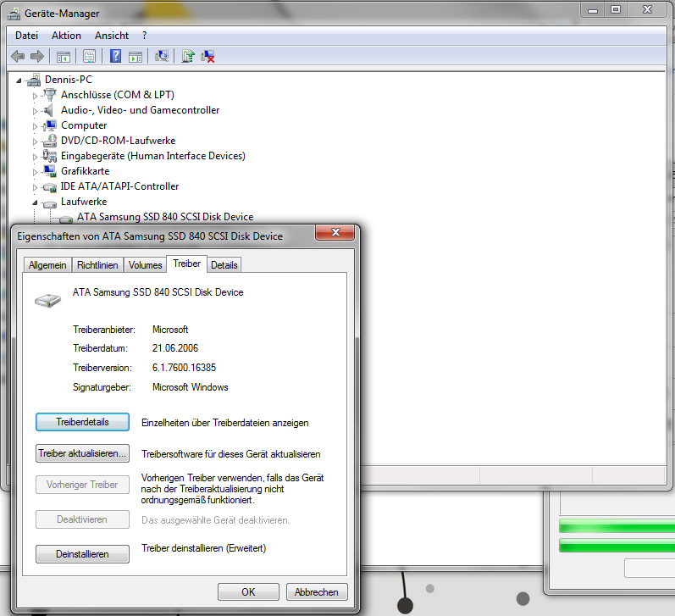The height and width of the screenshot is (616, 675).
Task: Click the DVD/CD-ROM-Laufwerke disc icon
Action: 50,141
